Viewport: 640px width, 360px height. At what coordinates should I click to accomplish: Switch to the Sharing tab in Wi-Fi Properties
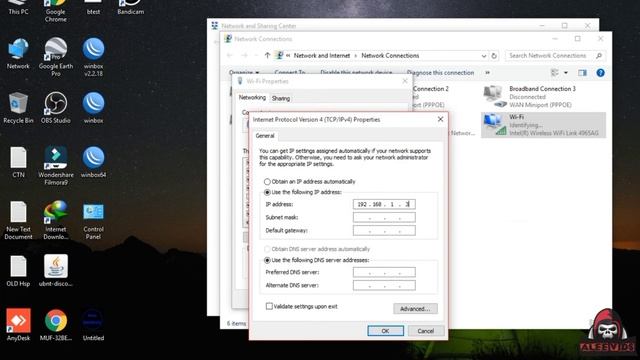[x=281, y=98]
